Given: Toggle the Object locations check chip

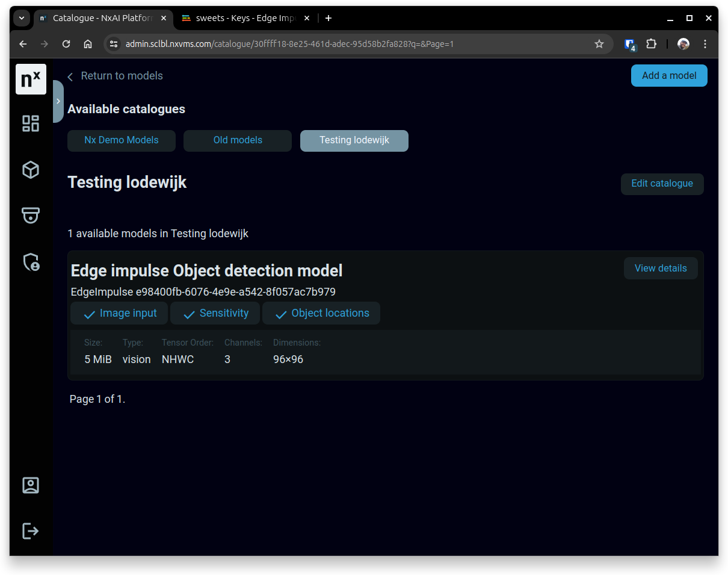Looking at the screenshot, I should 321,313.
